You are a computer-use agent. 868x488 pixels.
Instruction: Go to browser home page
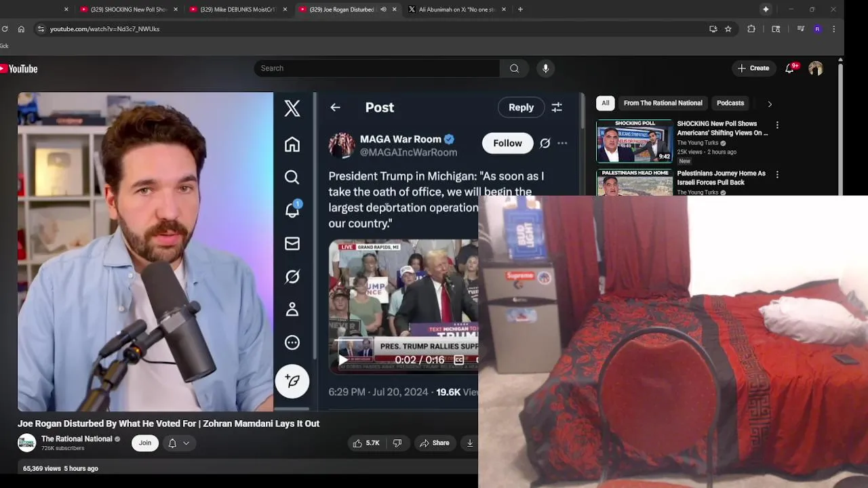[x=21, y=29]
